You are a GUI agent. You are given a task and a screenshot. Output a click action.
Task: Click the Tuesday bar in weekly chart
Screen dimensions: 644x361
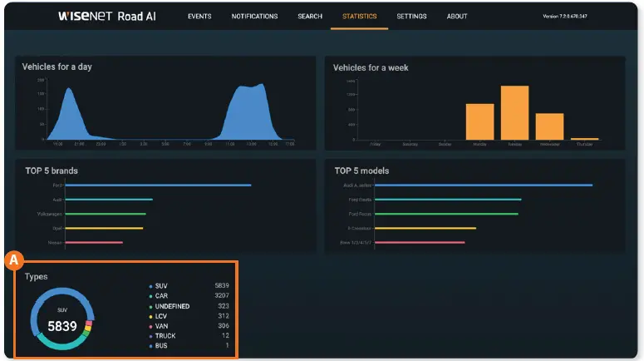514,112
